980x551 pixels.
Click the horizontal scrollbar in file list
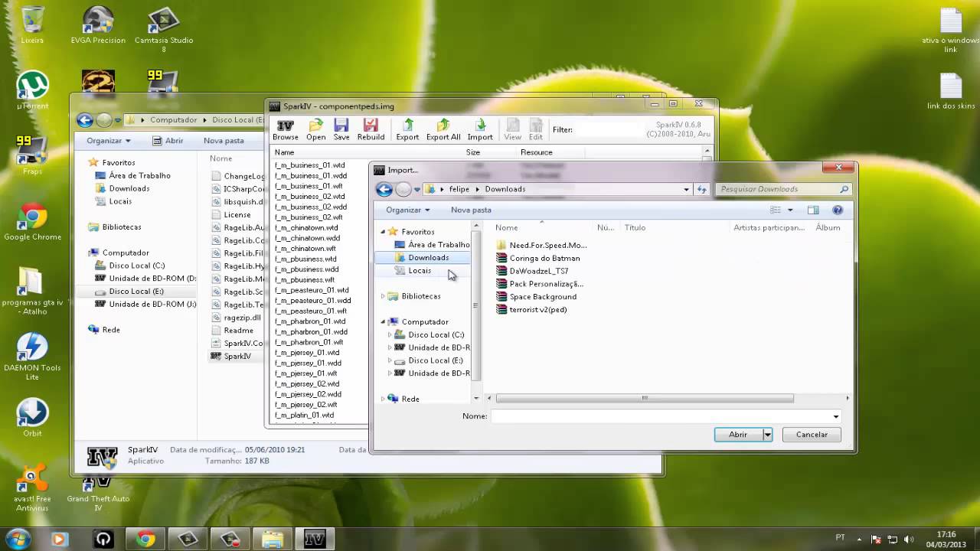point(645,398)
